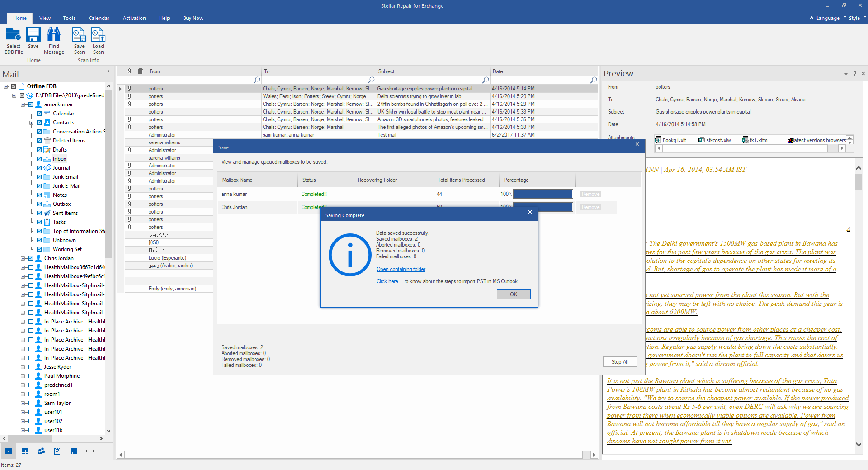Click the From column search magnifier

click(x=257, y=80)
